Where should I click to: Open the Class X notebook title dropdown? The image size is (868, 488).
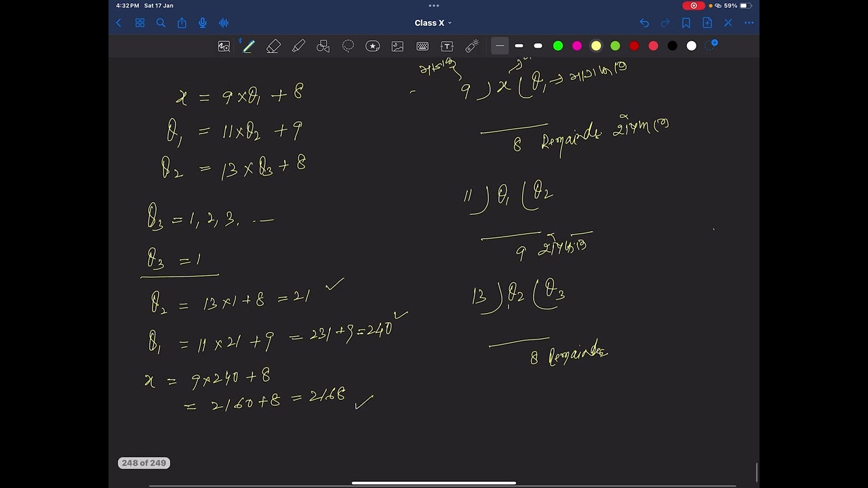click(x=433, y=23)
